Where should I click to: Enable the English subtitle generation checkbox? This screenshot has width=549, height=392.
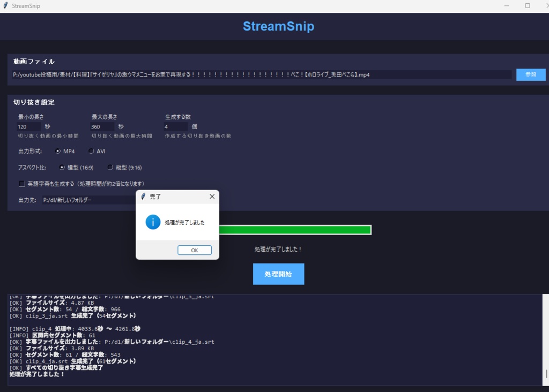tap(21, 184)
